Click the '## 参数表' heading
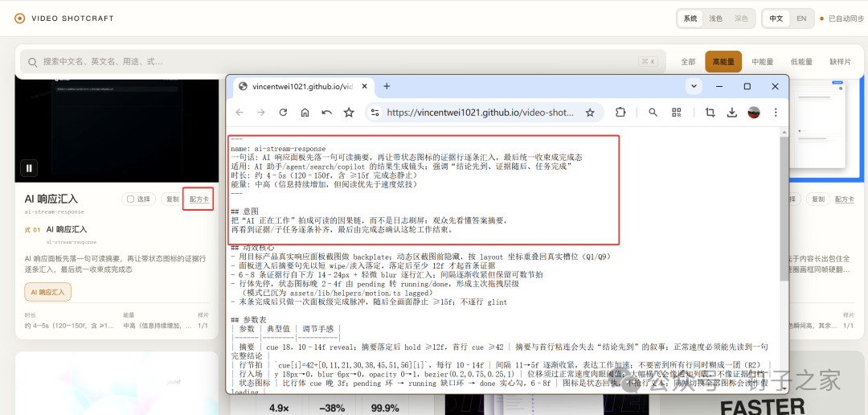This screenshot has width=868, height=415. pos(248,320)
